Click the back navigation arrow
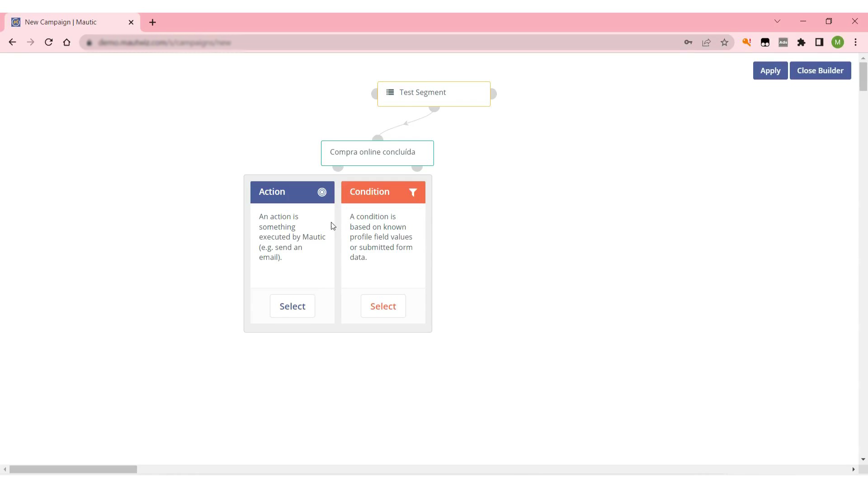 (13, 42)
